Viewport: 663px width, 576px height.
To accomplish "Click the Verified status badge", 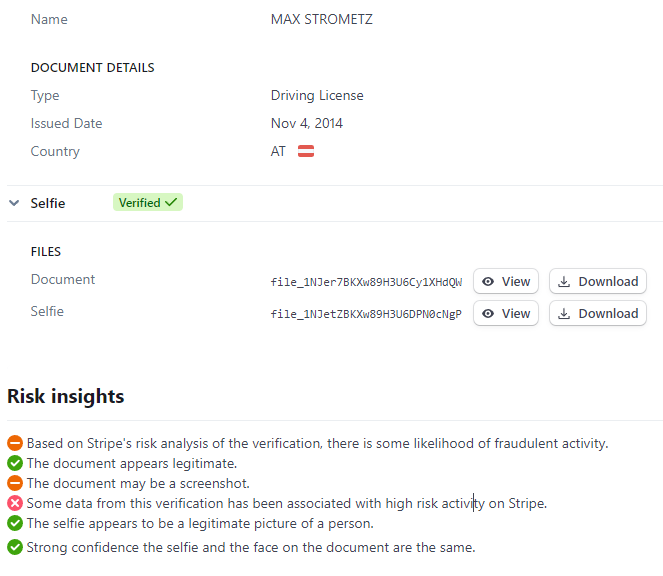I will pos(148,203).
